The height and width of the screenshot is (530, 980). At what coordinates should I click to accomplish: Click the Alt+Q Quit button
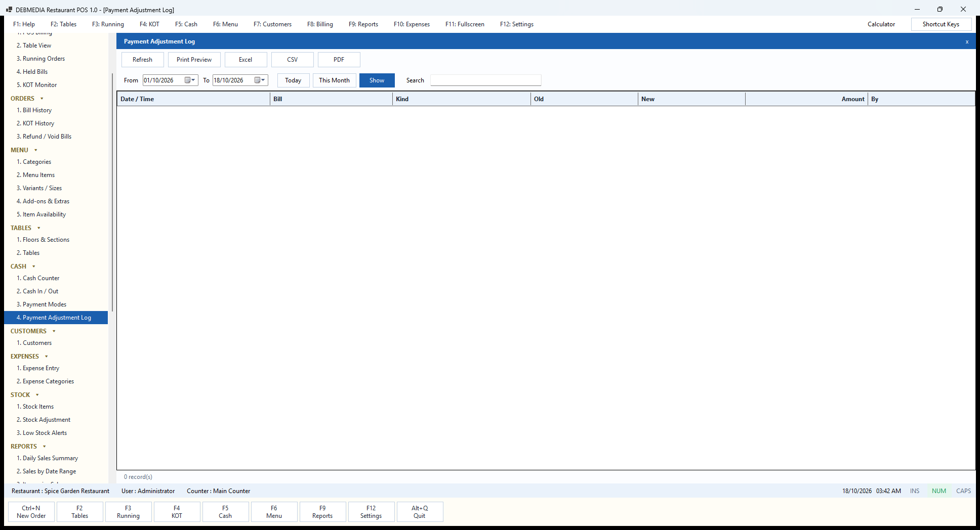pos(420,512)
